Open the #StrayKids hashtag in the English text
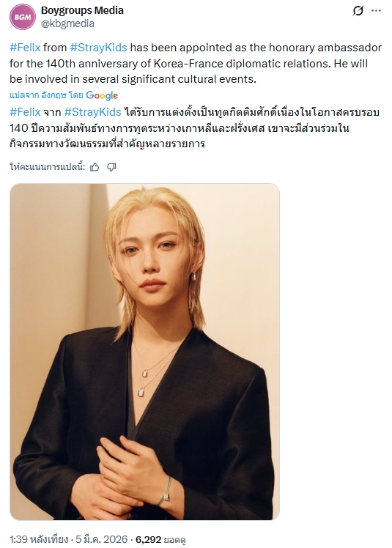Screen dimensions: 392x548 point(99,48)
